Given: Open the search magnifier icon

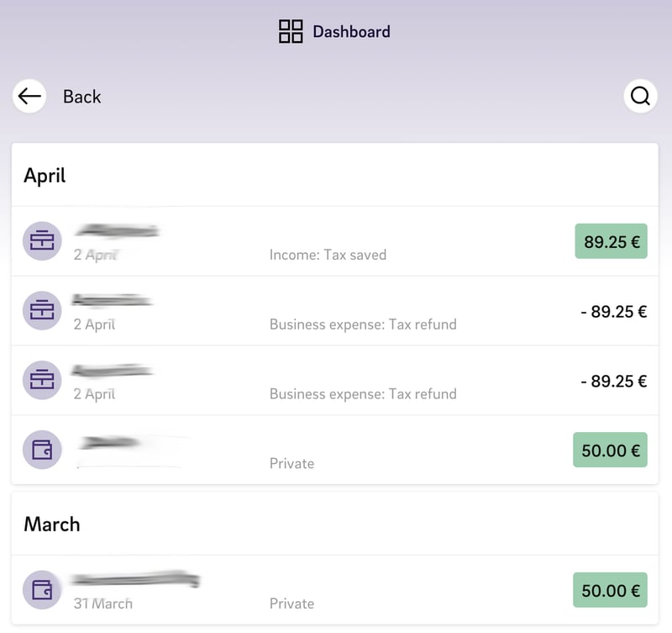Looking at the screenshot, I should [x=640, y=97].
